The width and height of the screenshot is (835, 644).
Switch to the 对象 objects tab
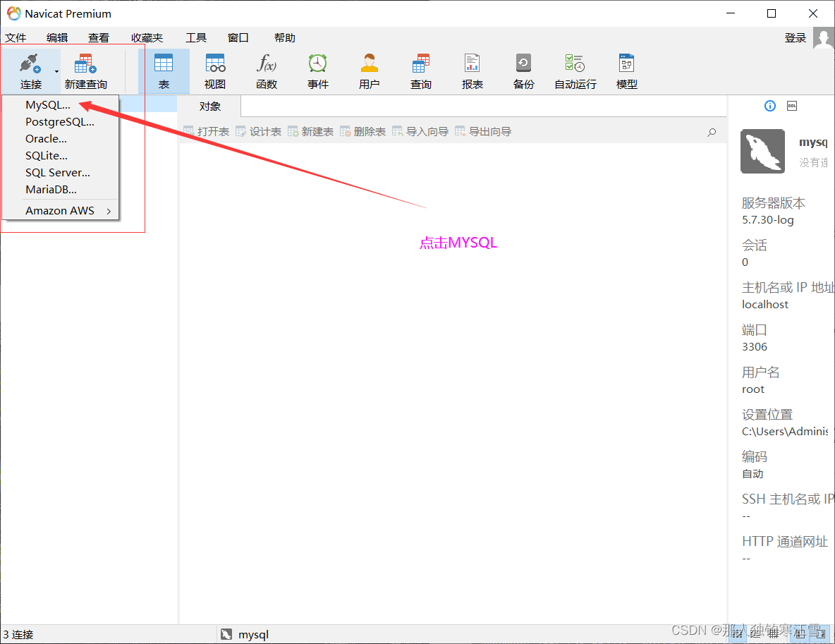tap(210, 107)
